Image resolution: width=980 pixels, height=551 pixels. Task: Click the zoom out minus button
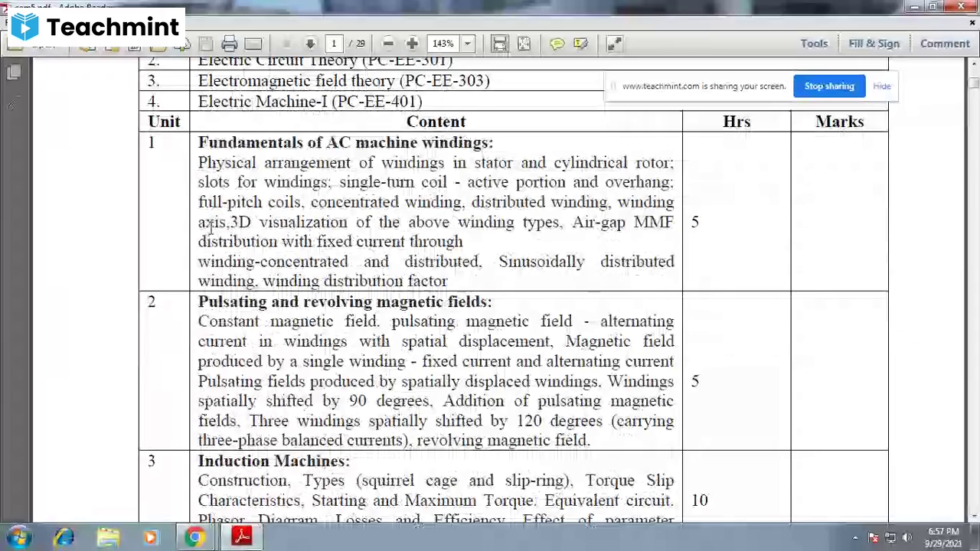pyautogui.click(x=388, y=44)
